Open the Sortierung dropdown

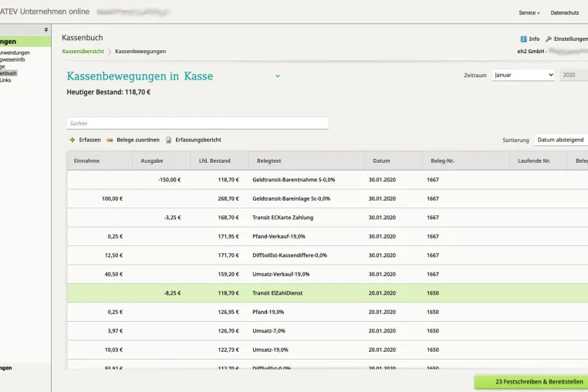click(561, 140)
